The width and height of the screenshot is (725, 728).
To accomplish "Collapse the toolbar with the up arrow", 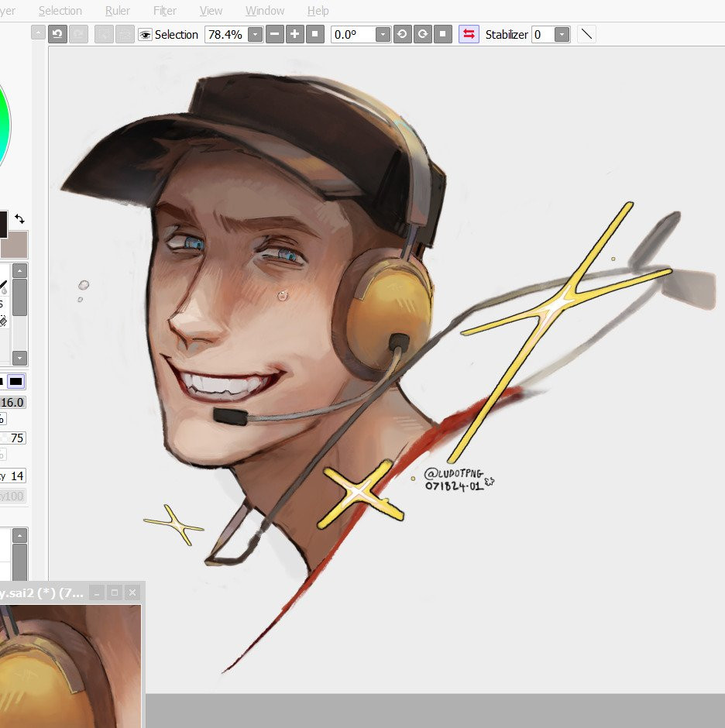I will (x=38, y=33).
